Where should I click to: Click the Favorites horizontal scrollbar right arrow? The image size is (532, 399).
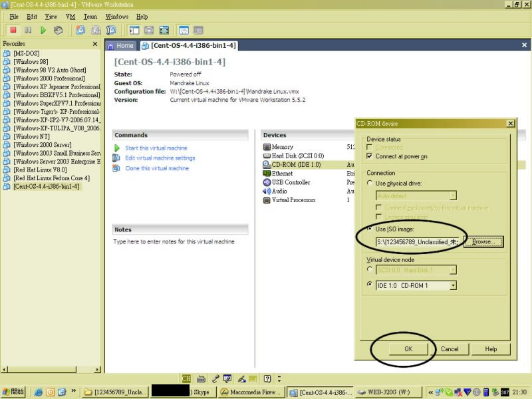tap(98, 370)
